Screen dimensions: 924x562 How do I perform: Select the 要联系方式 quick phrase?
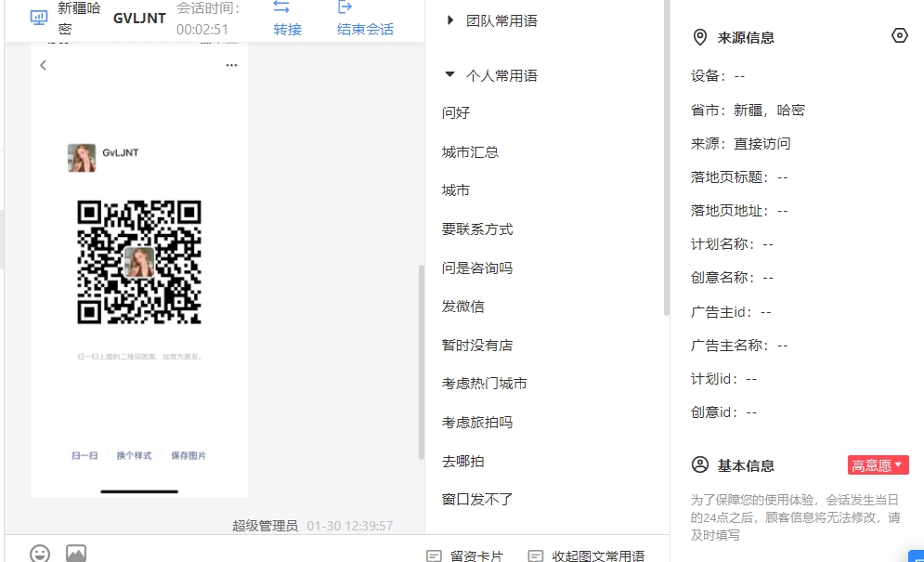click(477, 229)
